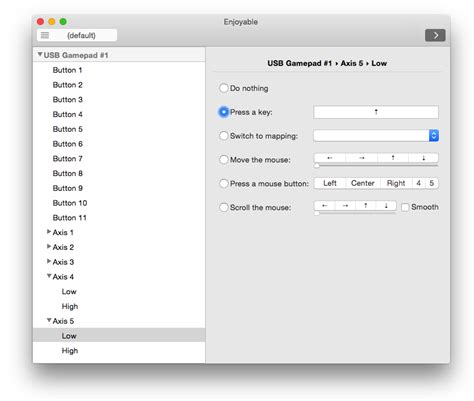Select the Scroll the mouse radio option
Image resolution: width=474 pixels, height=401 pixels.
(224, 207)
